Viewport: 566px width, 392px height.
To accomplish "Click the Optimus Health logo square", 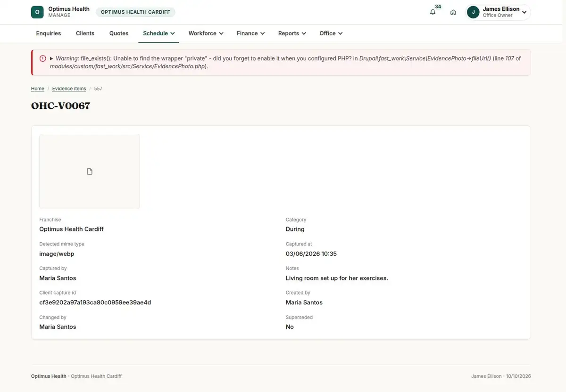I will (37, 12).
